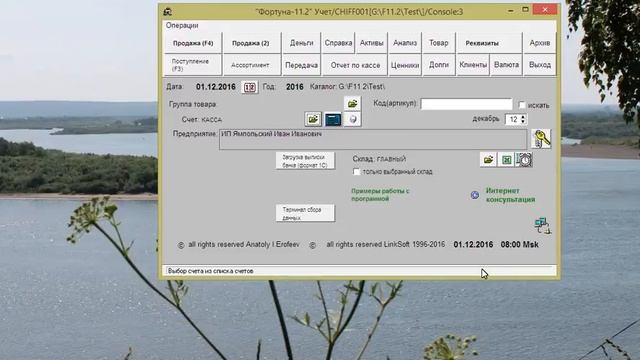
Task: Click the keys icon beside enterprise field
Action: click(x=541, y=139)
